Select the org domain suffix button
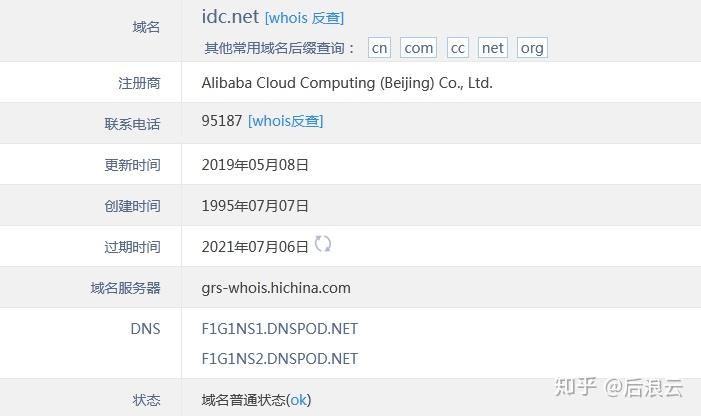 pos(532,48)
